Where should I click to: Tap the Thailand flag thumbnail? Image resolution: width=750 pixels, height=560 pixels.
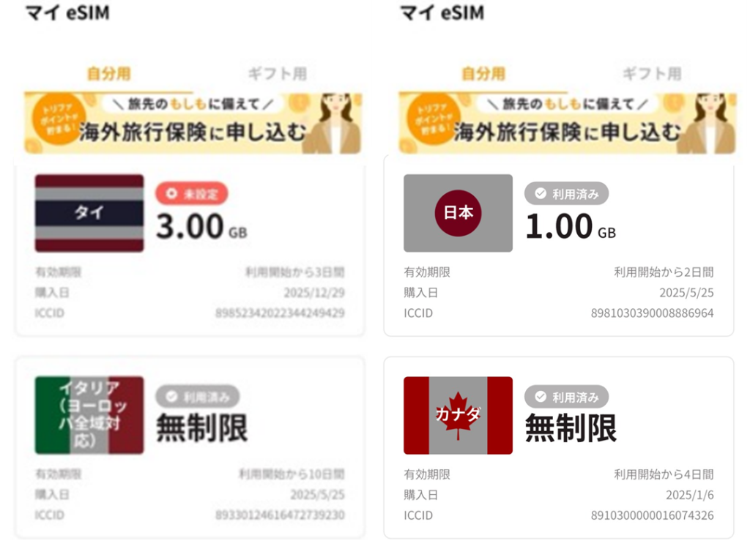[89, 213]
